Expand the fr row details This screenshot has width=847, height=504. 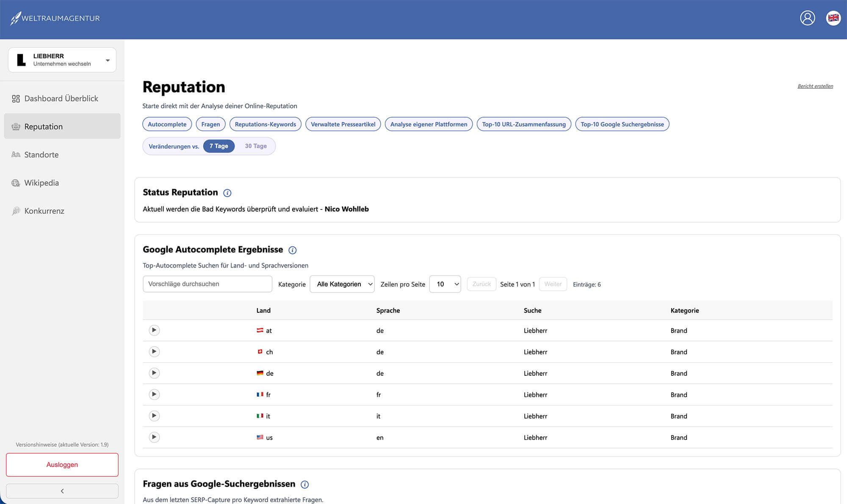[x=154, y=394]
